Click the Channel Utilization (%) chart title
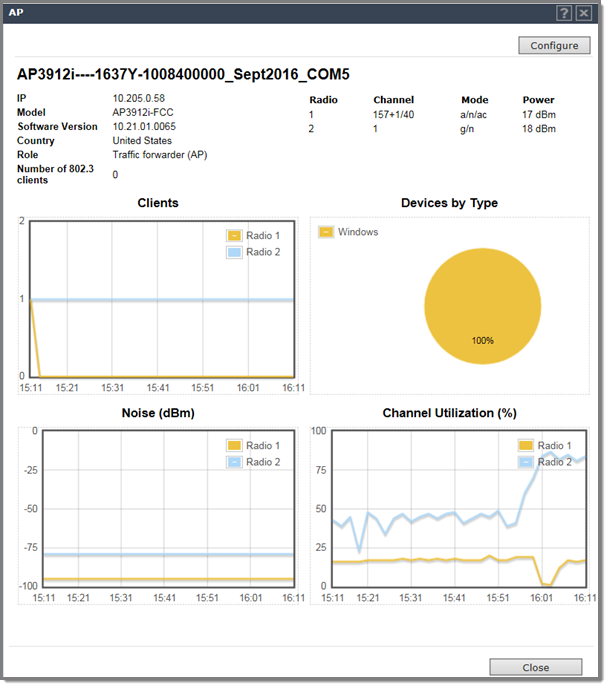 [x=449, y=413]
